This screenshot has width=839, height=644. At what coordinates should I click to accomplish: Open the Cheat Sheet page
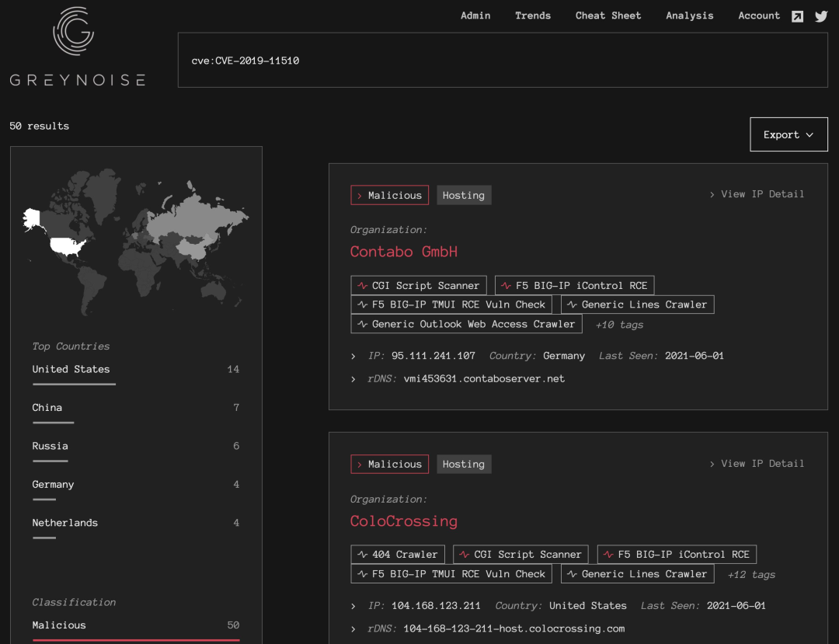click(x=607, y=16)
